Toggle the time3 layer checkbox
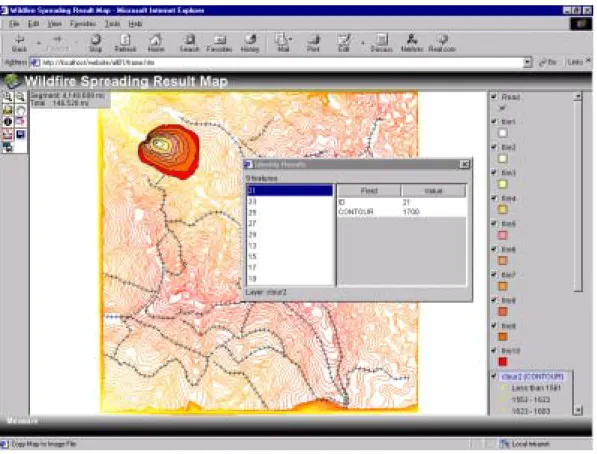 click(x=494, y=173)
